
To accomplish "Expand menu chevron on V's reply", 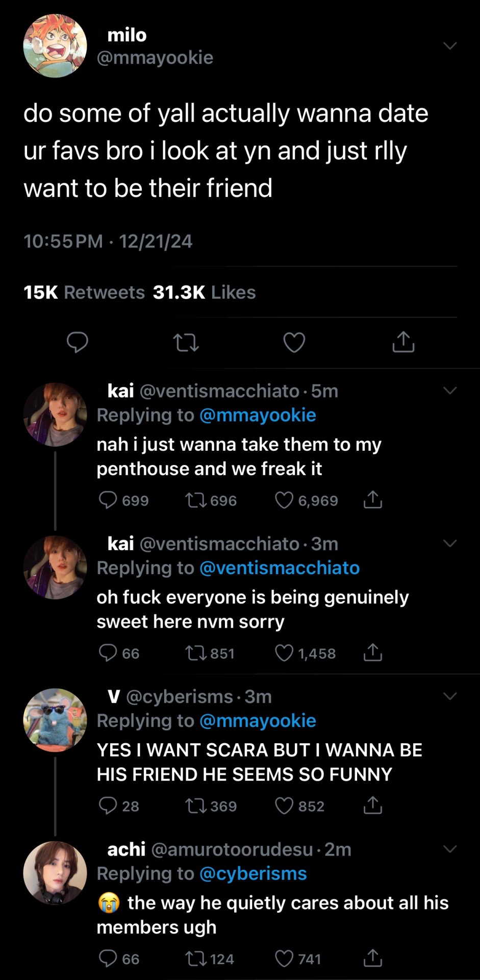I will coord(449,696).
